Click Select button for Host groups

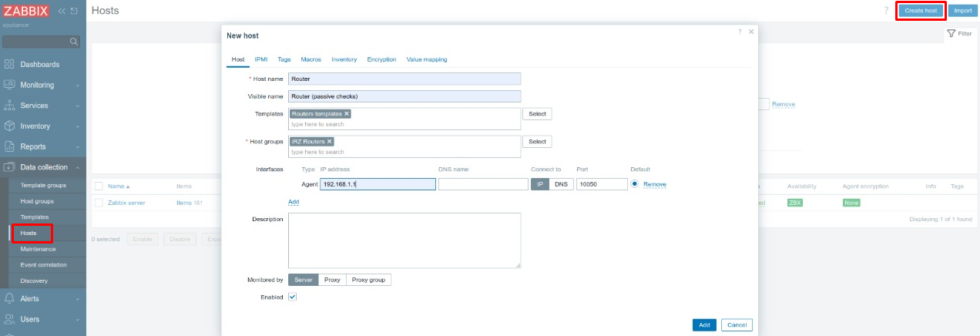(537, 142)
